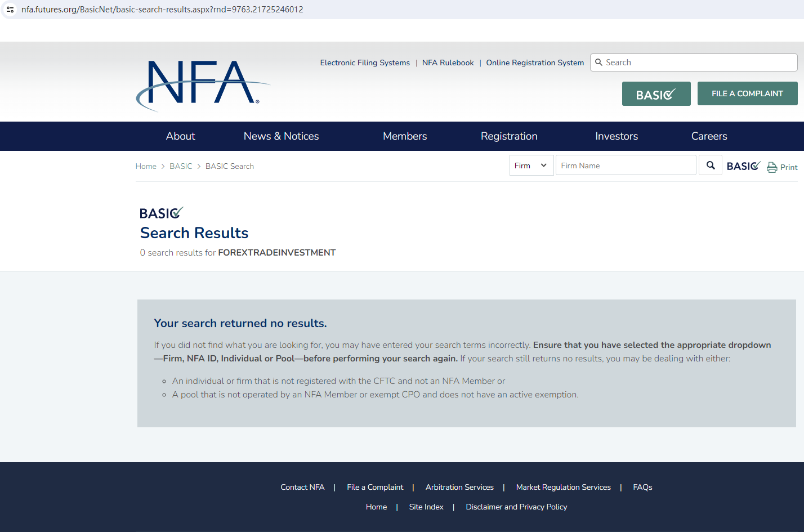Click the printer icon
The height and width of the screenshot is (532, 804).
pos(772,167)
